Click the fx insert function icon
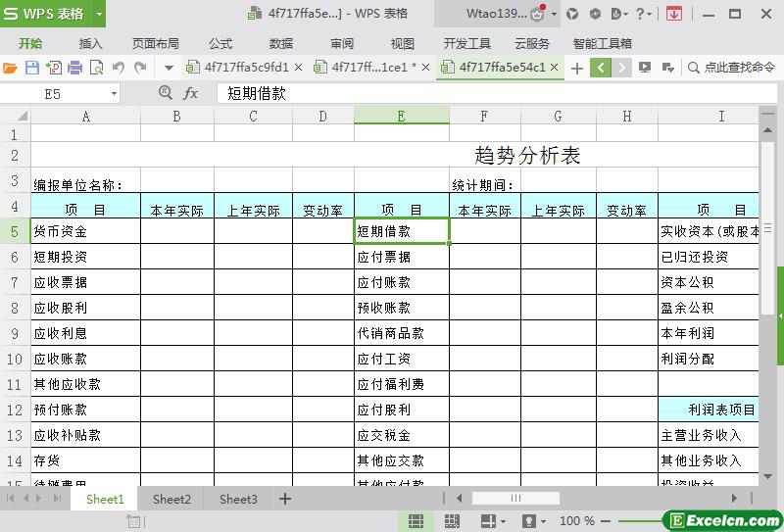This screenshot has height=532, width=784. point(190,93)
